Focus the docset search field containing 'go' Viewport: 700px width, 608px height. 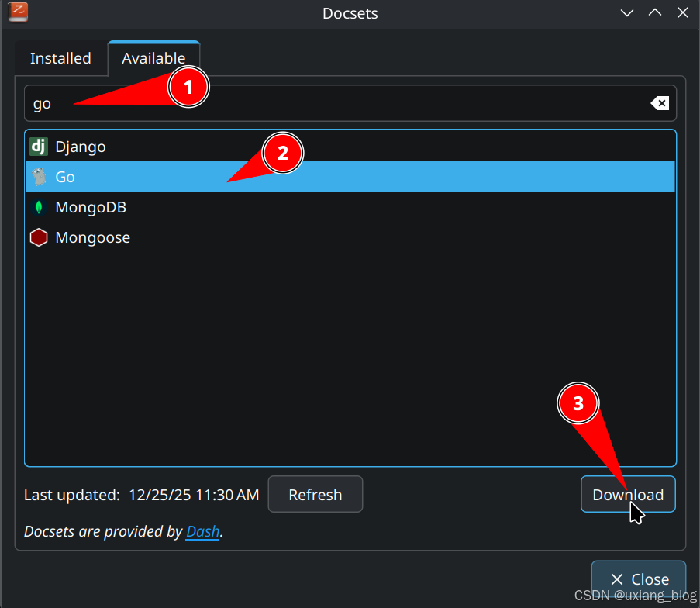click(x=350, y=103)
